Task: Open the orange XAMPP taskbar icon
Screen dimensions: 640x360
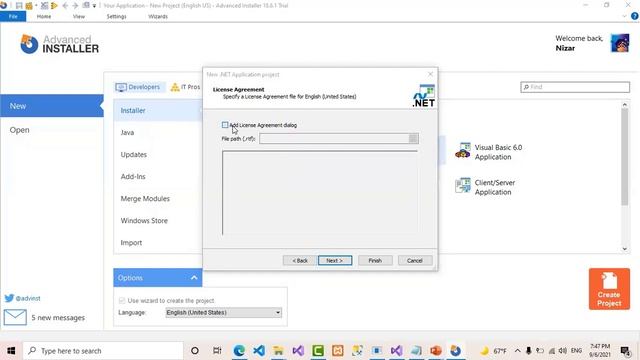Action: 338,351
